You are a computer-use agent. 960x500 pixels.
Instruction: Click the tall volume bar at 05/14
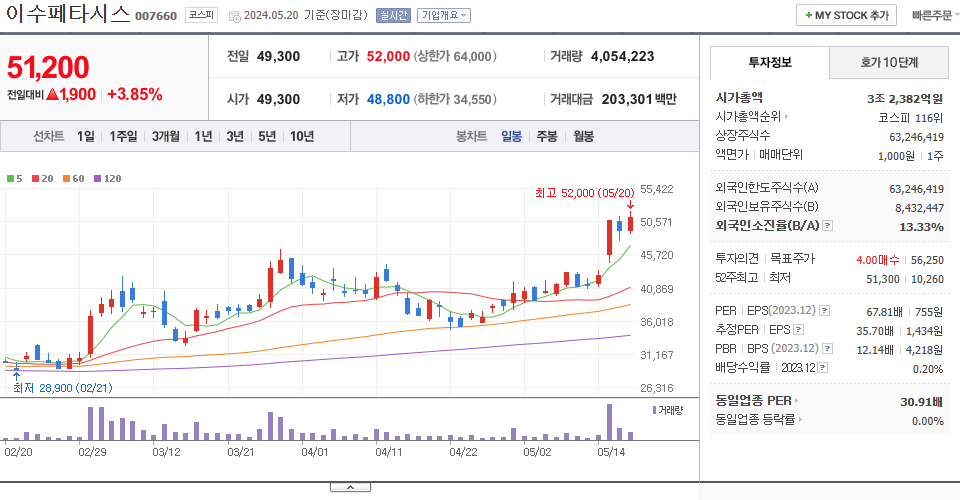tap(609, 422)
